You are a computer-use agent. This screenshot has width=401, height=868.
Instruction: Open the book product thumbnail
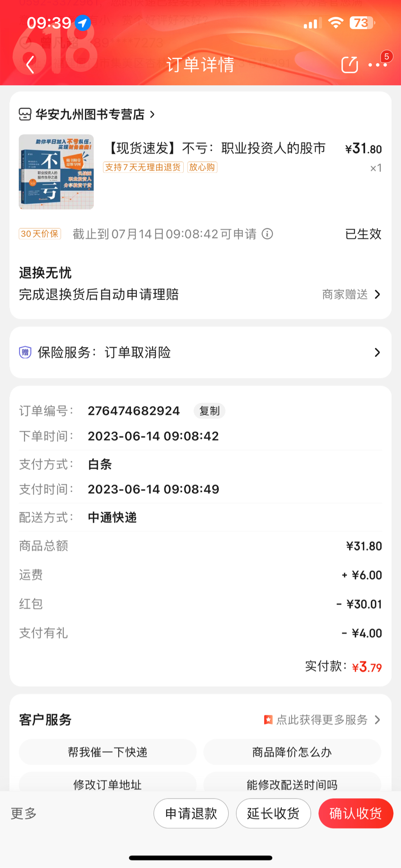coord(56,172)
